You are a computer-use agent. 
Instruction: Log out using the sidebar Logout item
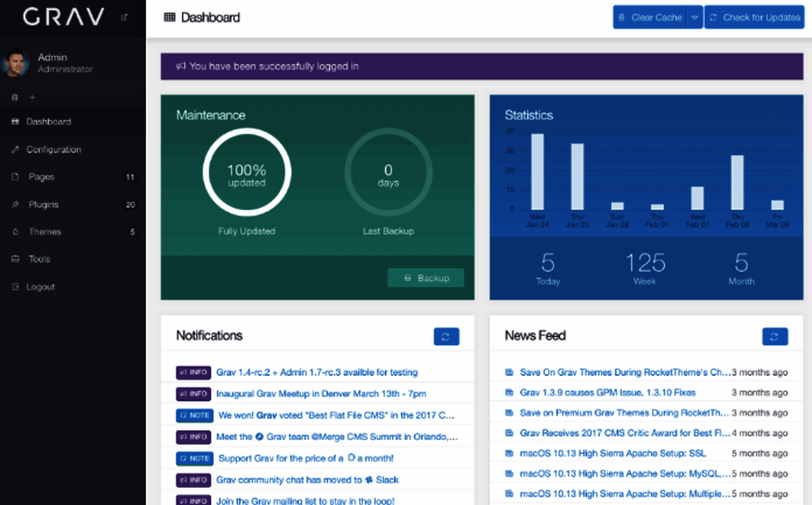(41, 287)
